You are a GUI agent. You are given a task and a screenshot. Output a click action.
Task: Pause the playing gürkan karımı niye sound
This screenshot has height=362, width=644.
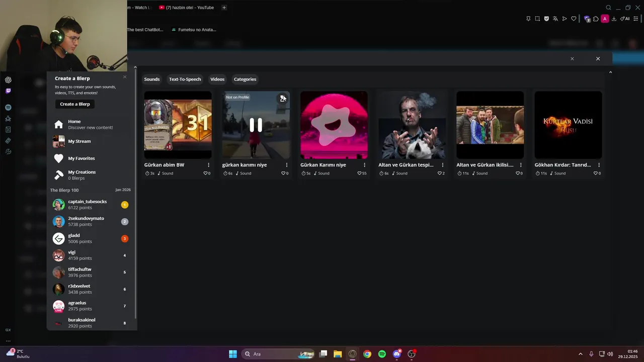point(256,125)
